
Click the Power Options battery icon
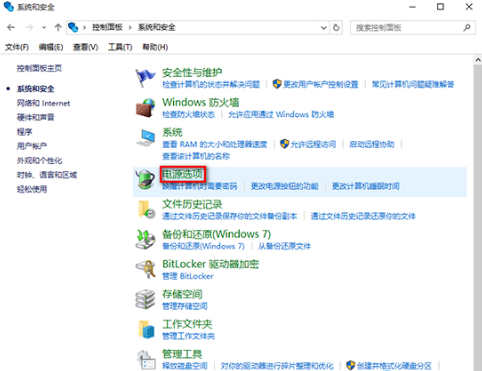[x=145, y=179]
